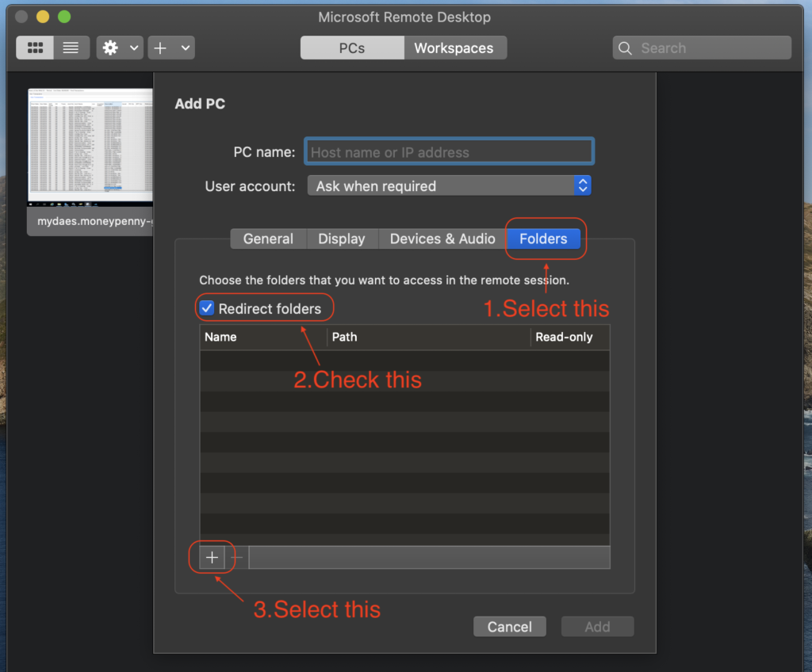The height and width of the screenshot is (672, 812).
Task: Click the Read-only column header
Action: point(570,337)
